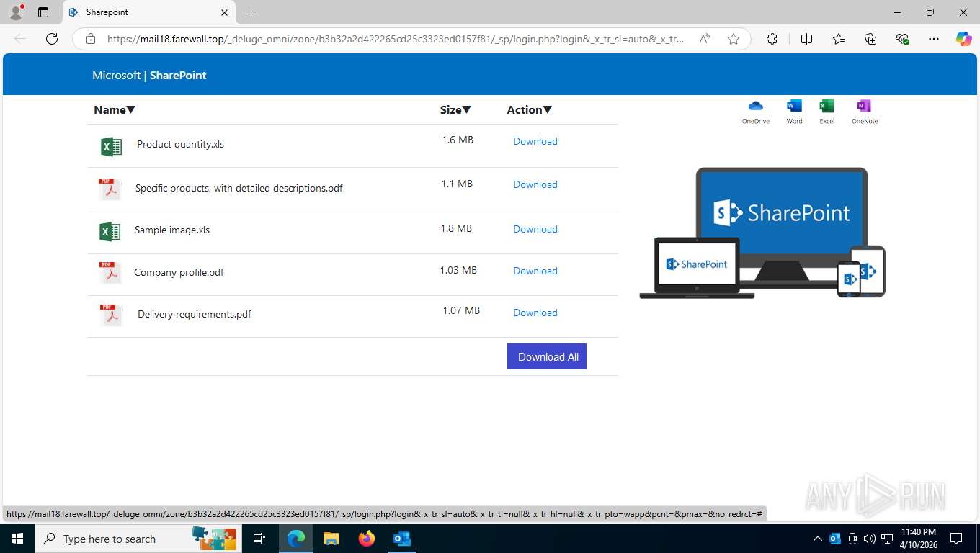
Task: Open Browser essentials heart icon
Action: pyautogui.click(x=902, y=39)
